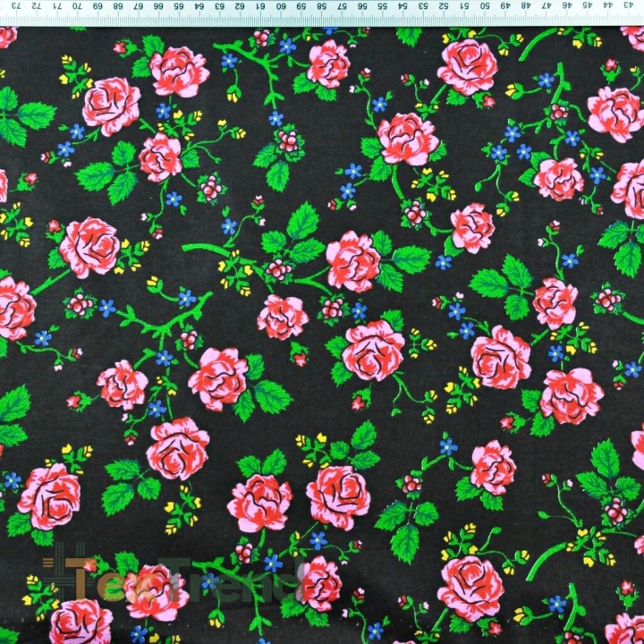
Task: Click the number 72 on the ruler
Action: [x=36, y=6]
